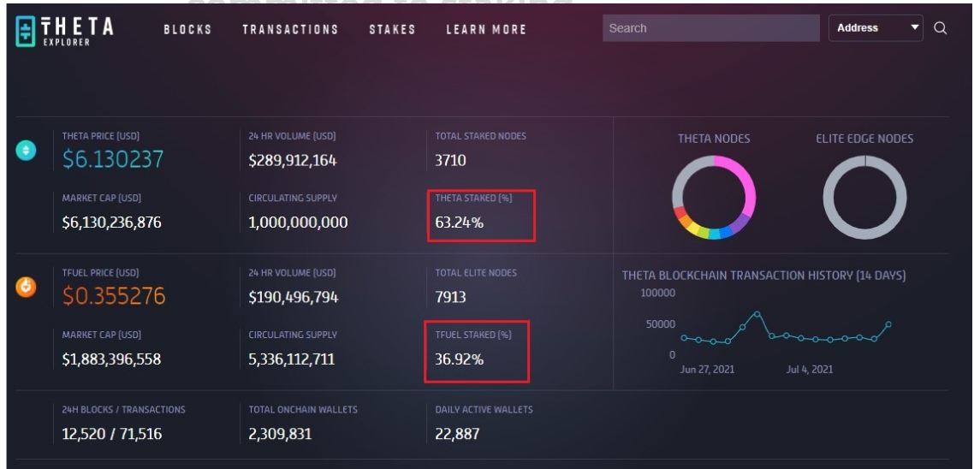Click the Jun 27, 2021 axis label
The height and width of the screenshot is (469, 980).
(x=707, y=370)
